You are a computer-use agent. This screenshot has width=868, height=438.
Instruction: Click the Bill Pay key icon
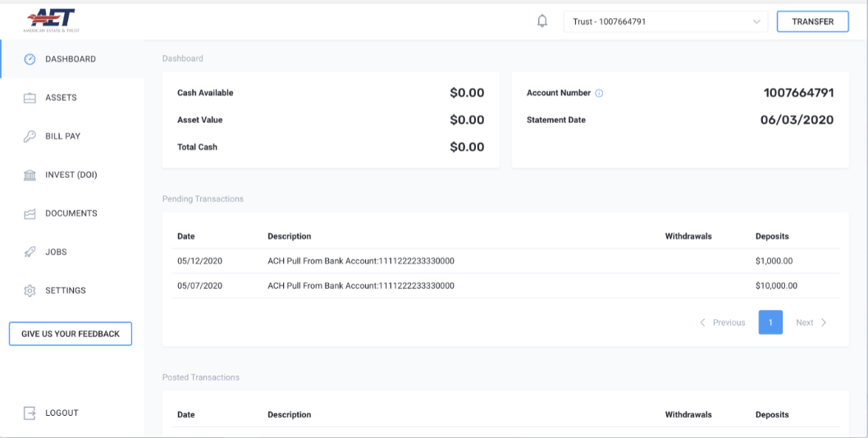tap(30, 136)
